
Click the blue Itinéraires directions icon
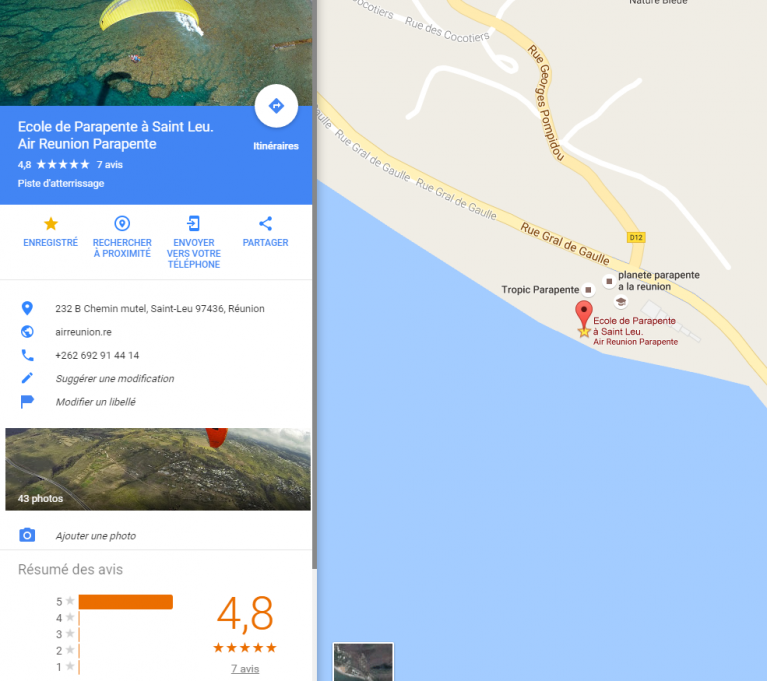(276, 106)
